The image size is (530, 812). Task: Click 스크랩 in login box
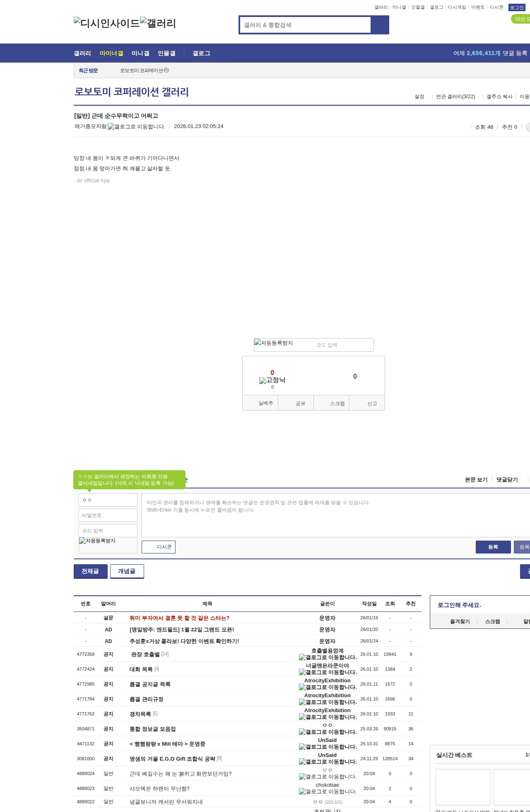coord(493,621)
